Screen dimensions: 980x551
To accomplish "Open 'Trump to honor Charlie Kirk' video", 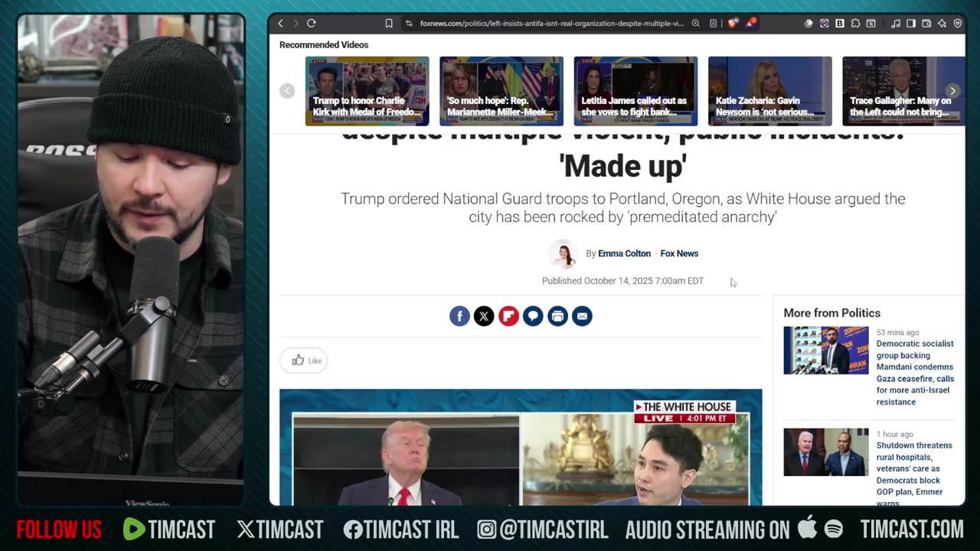I will 367,91.
